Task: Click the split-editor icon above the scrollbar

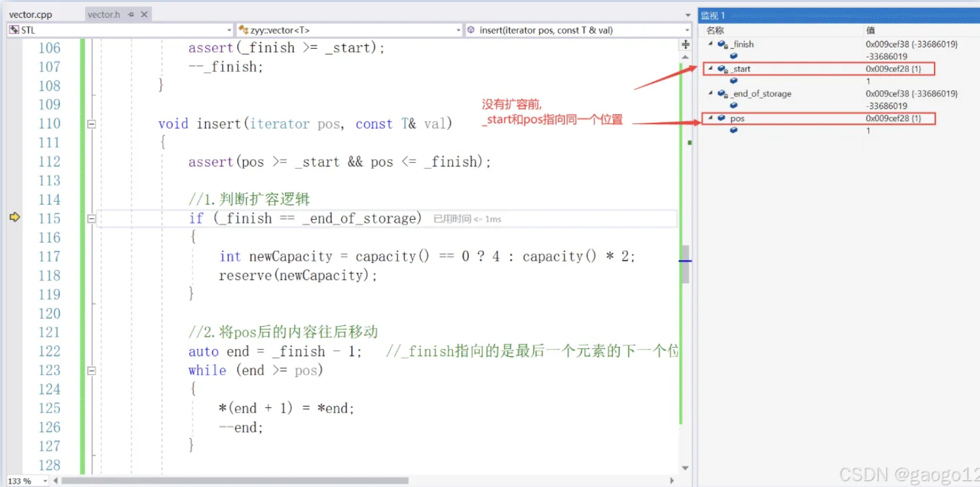Action: coord(685,44)
